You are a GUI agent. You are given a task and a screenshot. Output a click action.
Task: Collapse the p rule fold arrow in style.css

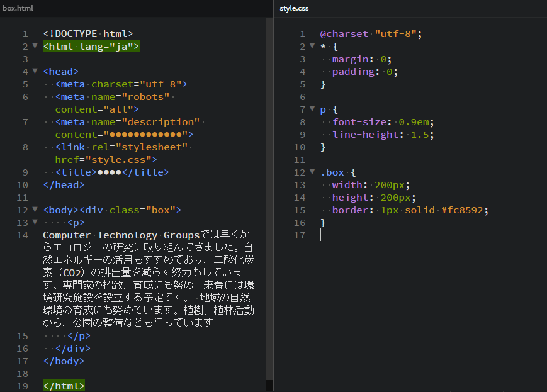(x=312, y=109)
